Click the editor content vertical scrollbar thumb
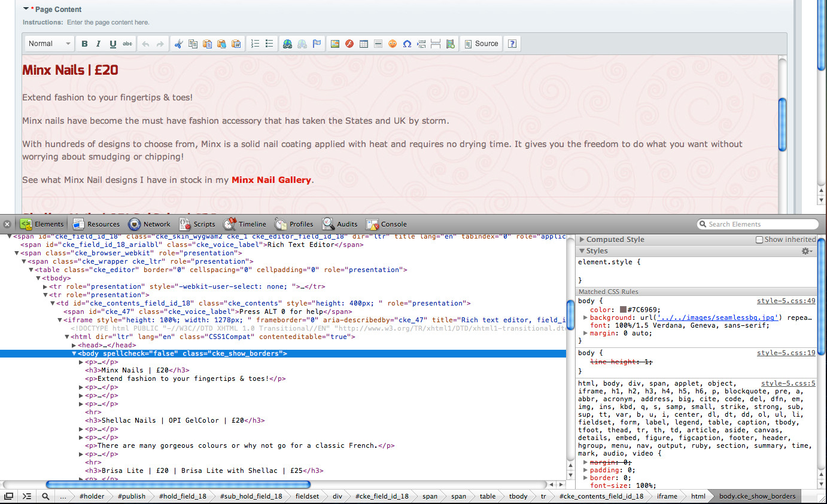The image size is (827, 504). [782, 124]
